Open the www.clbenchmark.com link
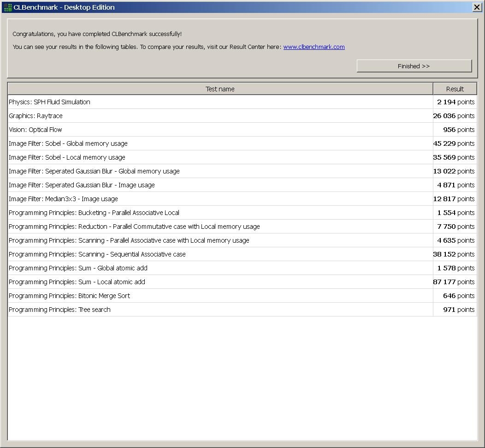The height and width of the screenshot is (448, 485). tap(314, 47)
